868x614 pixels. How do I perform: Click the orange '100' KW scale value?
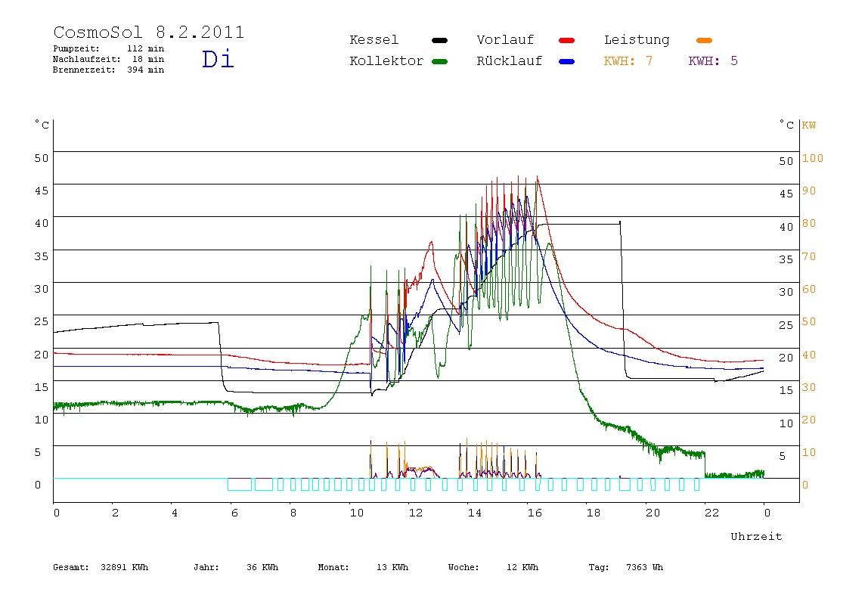(813, 158)
